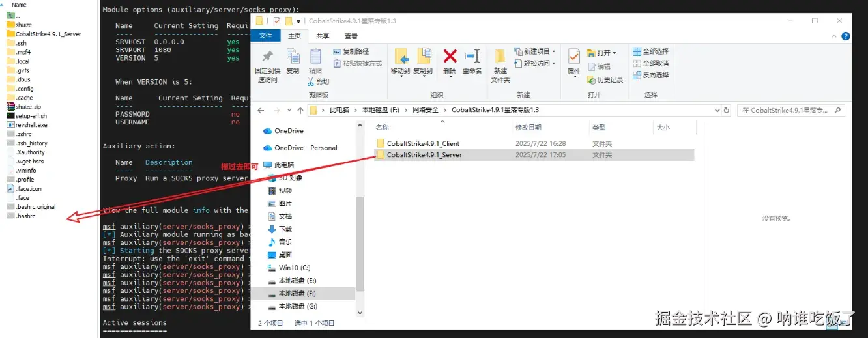Switch to the View (查看) ribbon tab

351,36
